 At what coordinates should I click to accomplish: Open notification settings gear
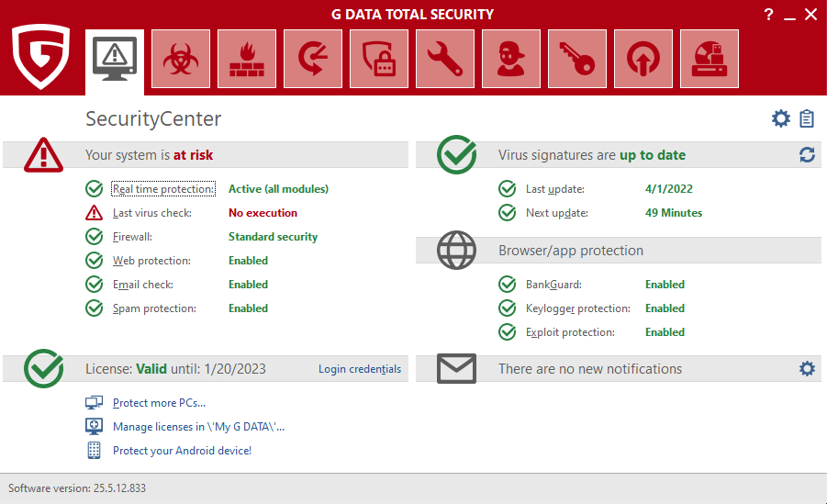[807, 368]
